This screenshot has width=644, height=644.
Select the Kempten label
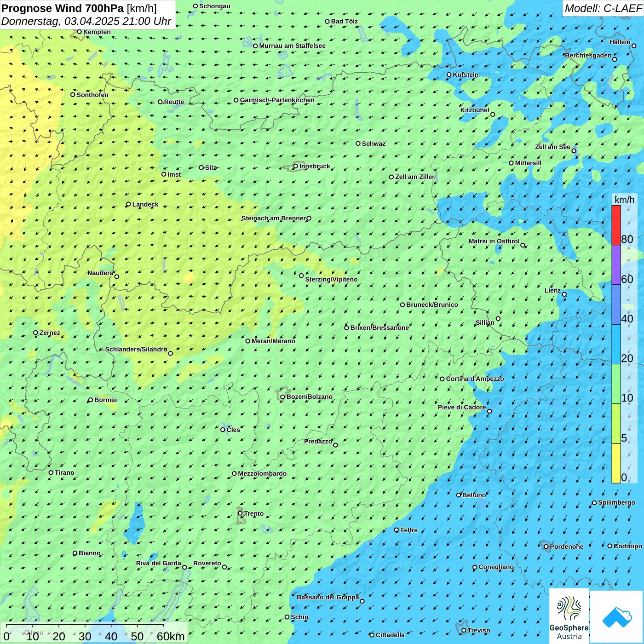coord(97,32)
